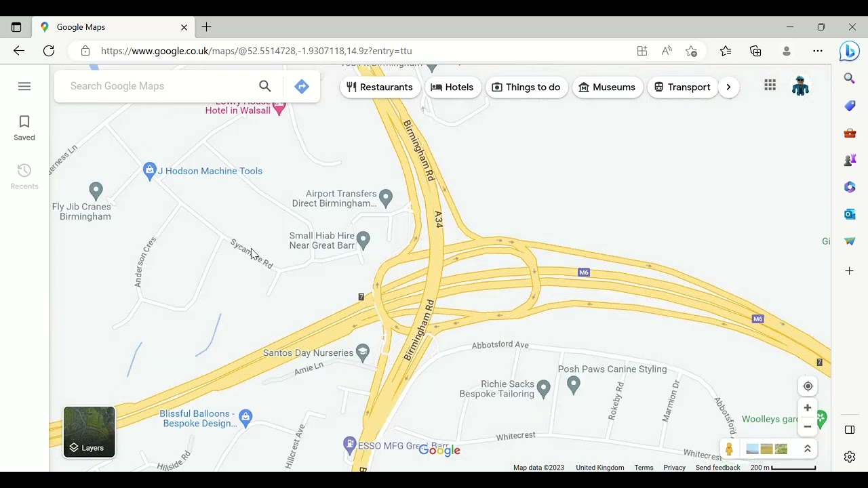Filter by Hotels chip
The width and height of the screenshot is (868, 488).
click(x=452, y=87)
